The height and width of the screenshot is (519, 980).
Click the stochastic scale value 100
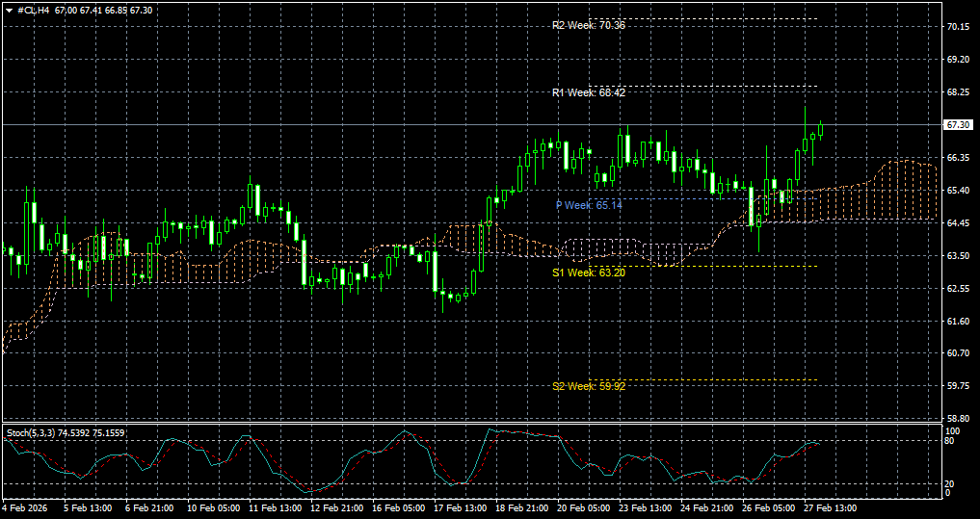(953, 431)
